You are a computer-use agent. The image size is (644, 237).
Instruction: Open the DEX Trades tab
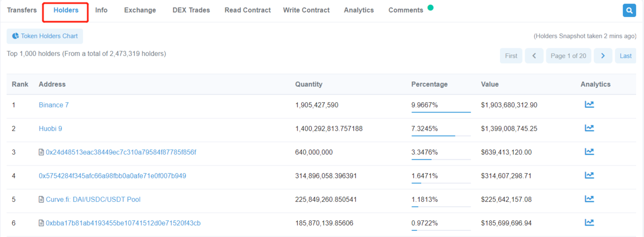point(191,10)
